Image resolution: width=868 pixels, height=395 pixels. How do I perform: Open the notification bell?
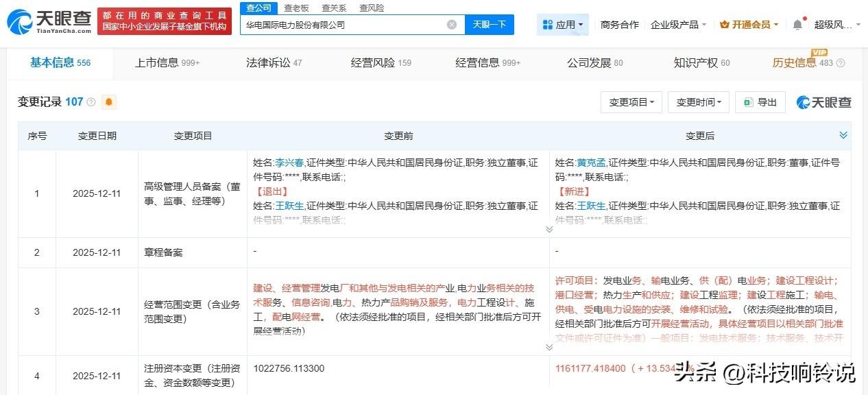797,25
